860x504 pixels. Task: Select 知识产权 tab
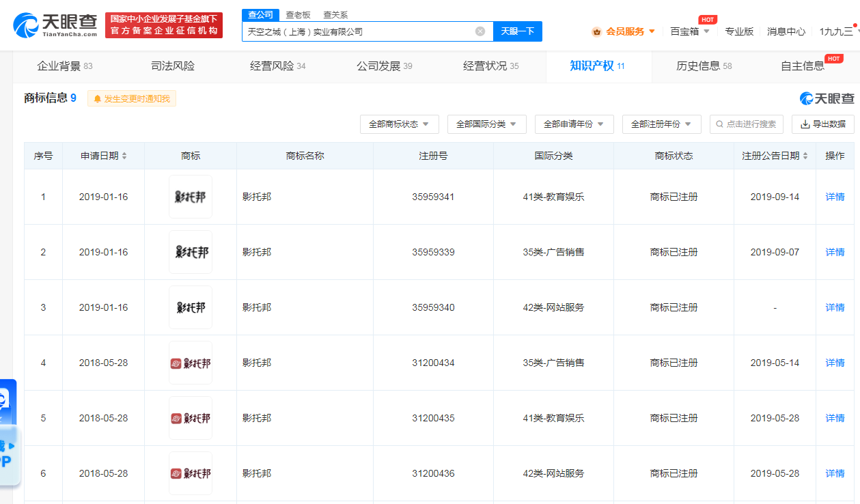pos(598,66)
